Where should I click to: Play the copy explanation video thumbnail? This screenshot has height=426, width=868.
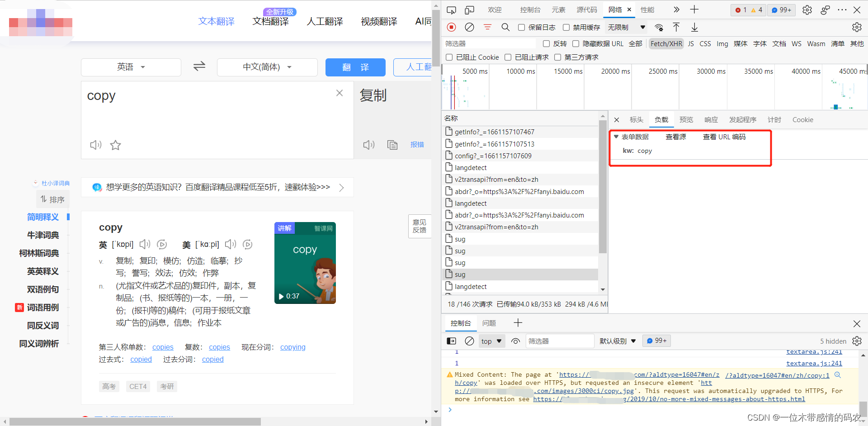coord(305,263)
